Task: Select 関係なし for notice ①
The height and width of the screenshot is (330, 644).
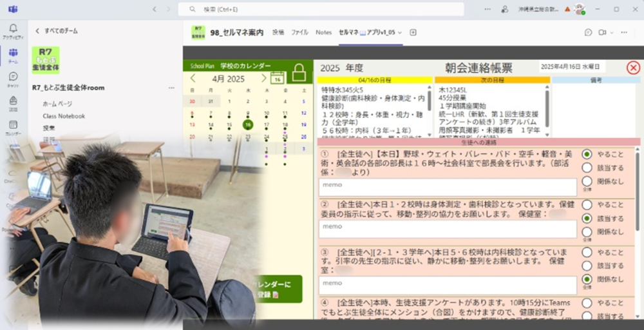Action: 587,181
